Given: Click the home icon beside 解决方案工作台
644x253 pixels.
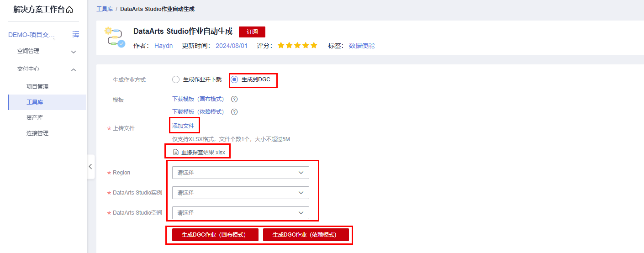Looking at the screenshot, I should pos(69,10).
